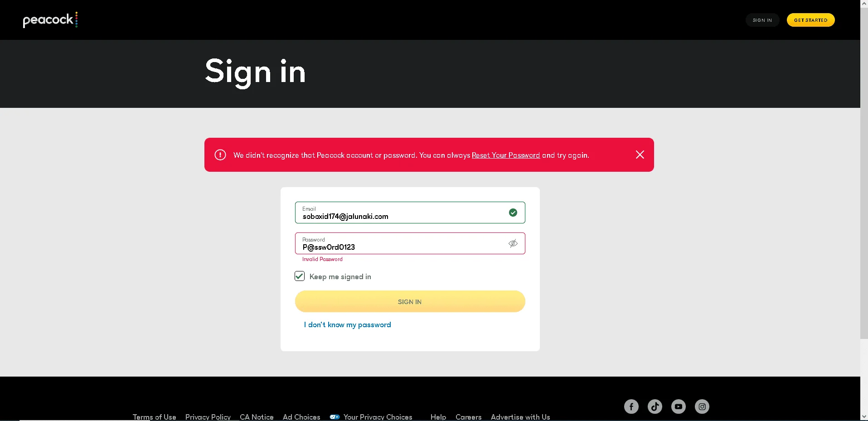Viewport: 868px width, 421px height.
Task: Click the privacy choices toggle icon
Action: click(x=335, y=417)
